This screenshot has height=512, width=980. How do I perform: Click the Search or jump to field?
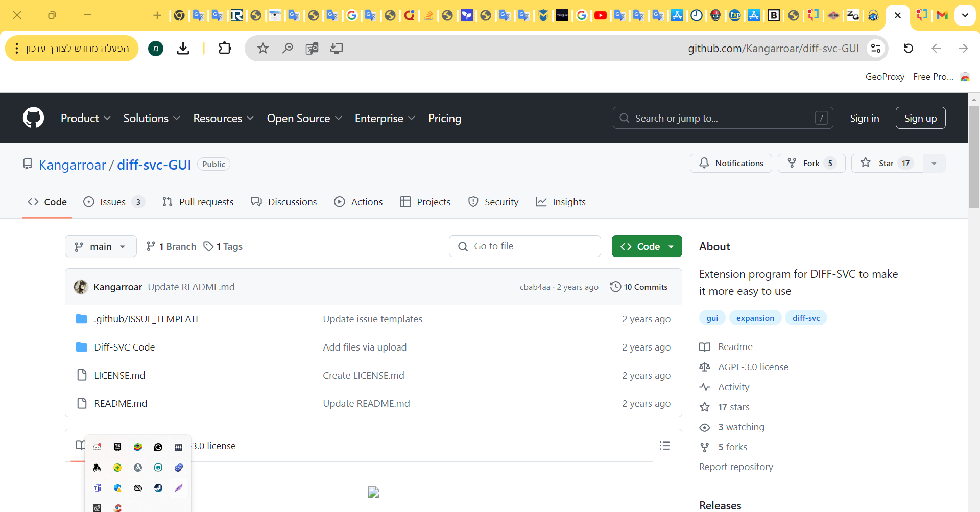[x=723, y=118]
